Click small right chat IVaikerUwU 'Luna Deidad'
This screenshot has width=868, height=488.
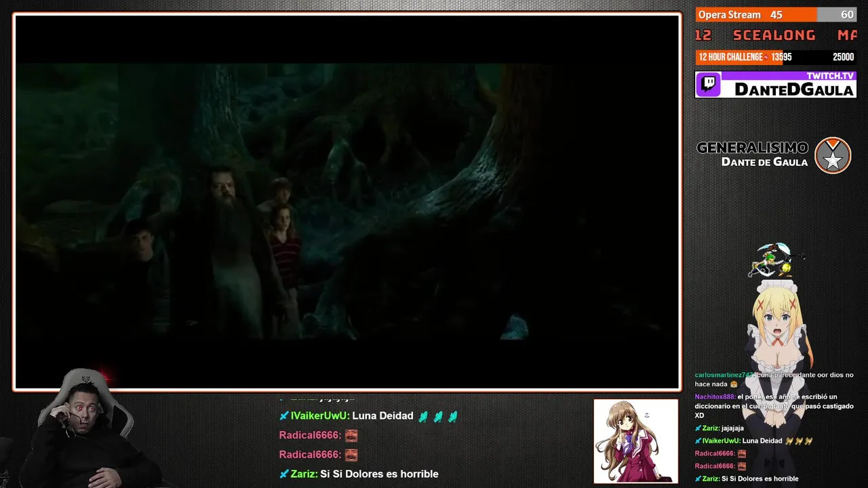[753, 441]
